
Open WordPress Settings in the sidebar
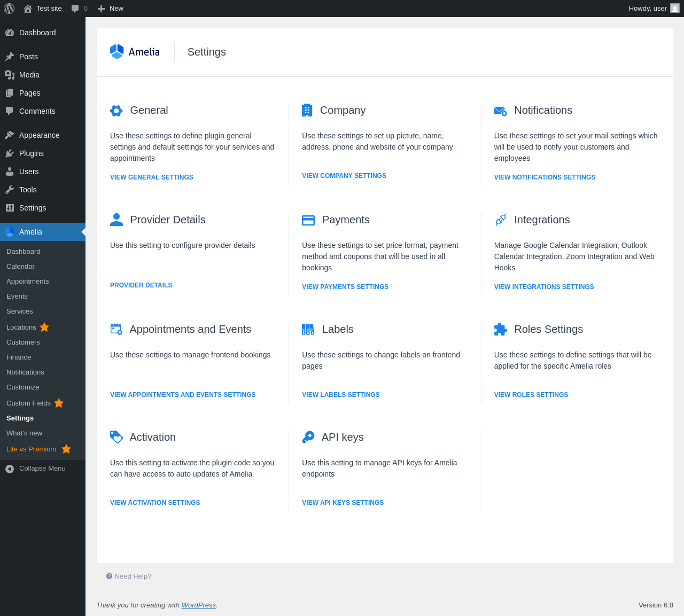click(x=43, y=208)
